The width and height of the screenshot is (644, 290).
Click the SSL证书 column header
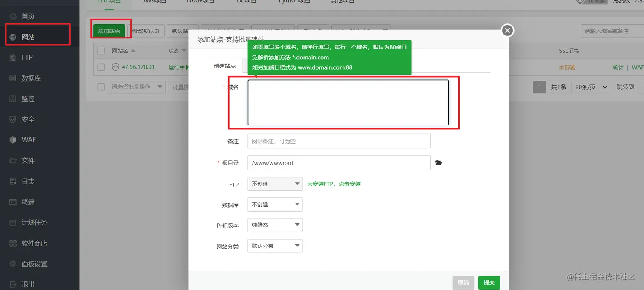pyautogui.click(x=569, y=51)
